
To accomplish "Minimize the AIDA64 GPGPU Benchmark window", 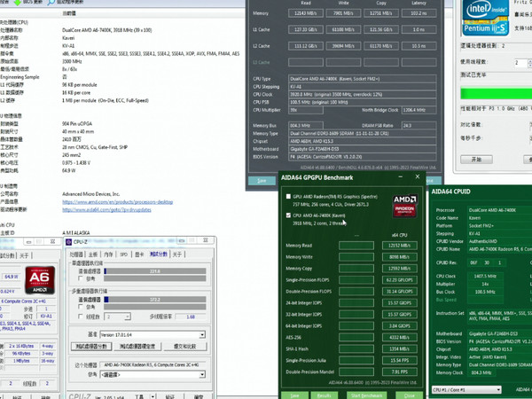I will [401, 176].
